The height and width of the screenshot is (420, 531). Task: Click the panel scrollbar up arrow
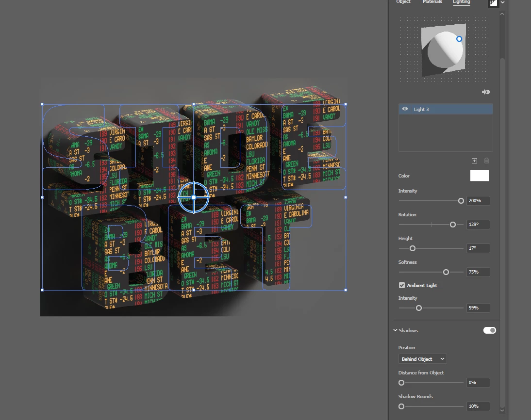(502, 14)
